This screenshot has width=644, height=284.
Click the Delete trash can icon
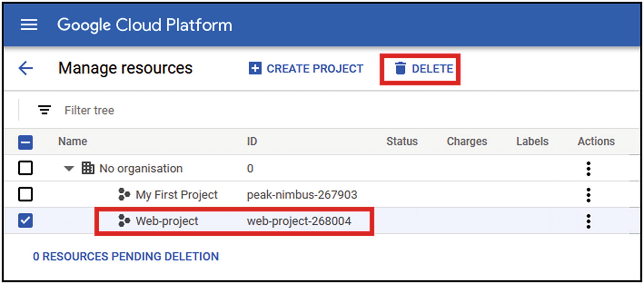pyautogui.click(x=400, y=68)
